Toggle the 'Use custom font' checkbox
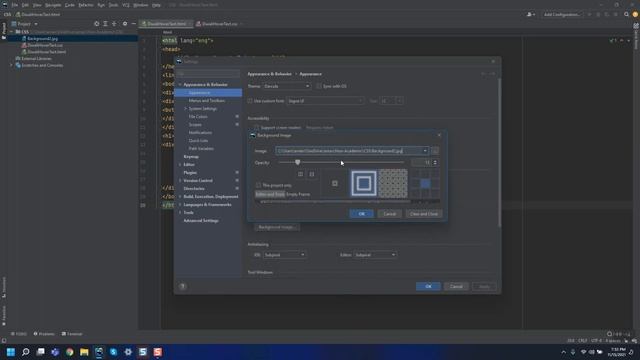Screen dimensions: 640x360 250,101
